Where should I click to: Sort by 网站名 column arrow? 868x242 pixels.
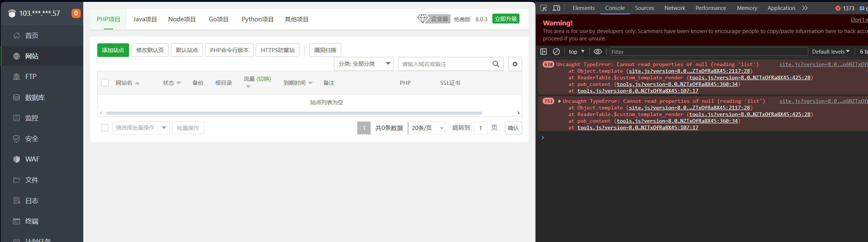[x=137, y=83]
